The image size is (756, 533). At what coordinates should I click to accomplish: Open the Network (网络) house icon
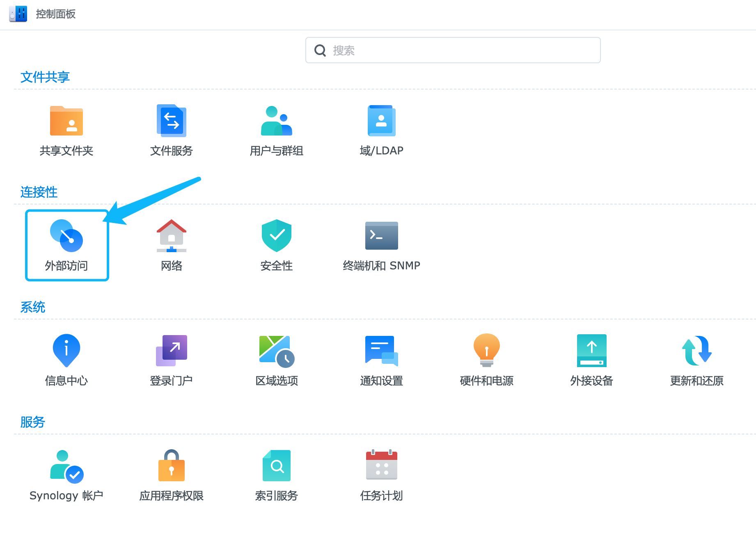(172, 236)
